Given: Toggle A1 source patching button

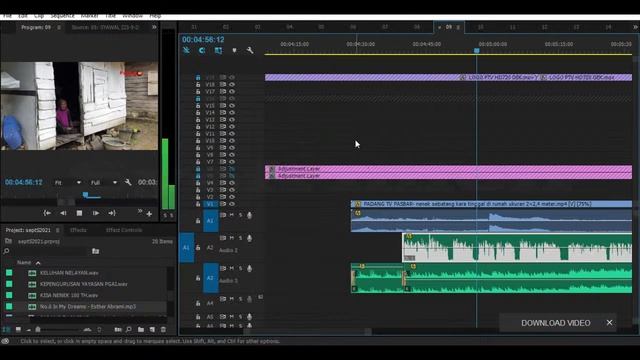Looking at the screenshot, I should 187,248.
